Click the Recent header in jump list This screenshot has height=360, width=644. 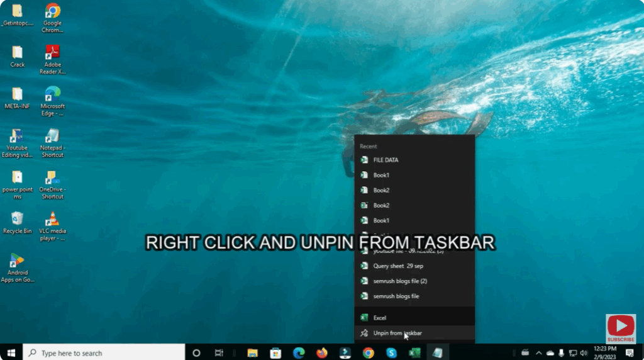point(368,146)
